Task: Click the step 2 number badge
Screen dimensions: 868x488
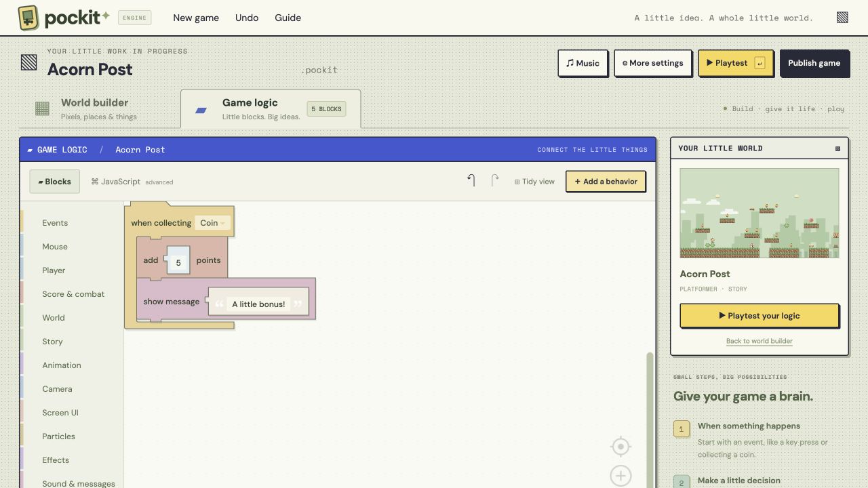Action: [682, 481]
